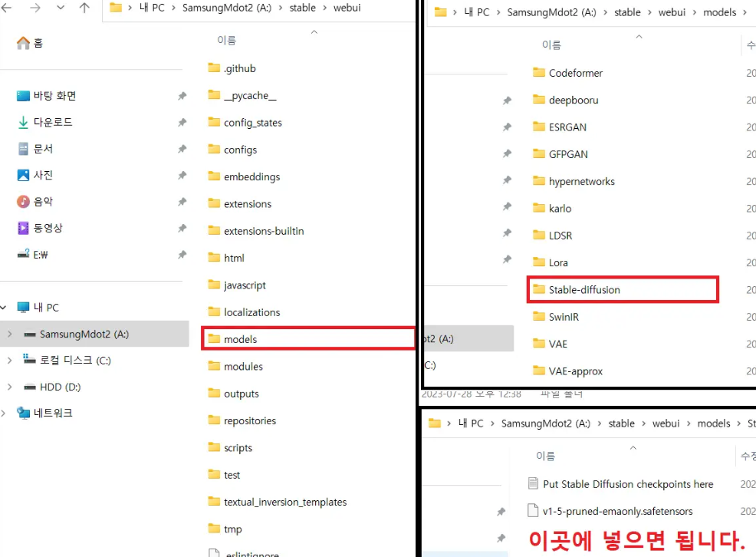Screen dimensions: 756x557
Task: Click pin icon next to 문서
Action: click(x=182, y=149)
